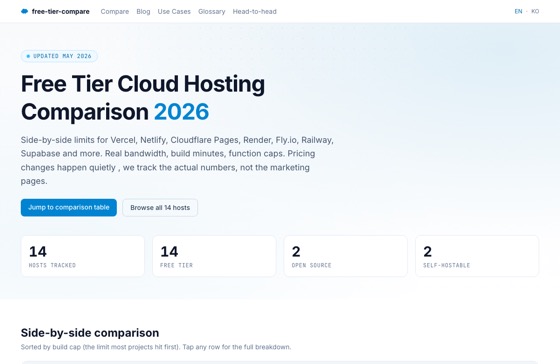
Task: Open the Glossary nav item
Action: coord(212,11)
